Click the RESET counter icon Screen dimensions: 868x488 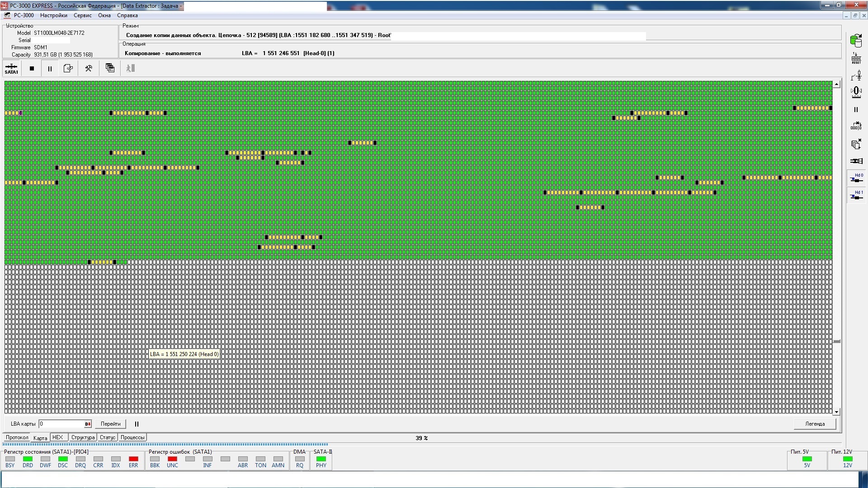pos(856,58)
